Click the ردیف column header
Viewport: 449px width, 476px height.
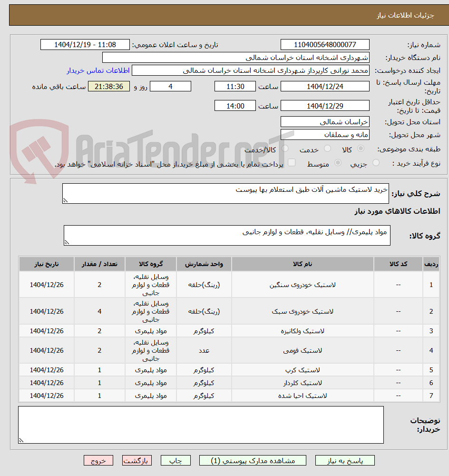click(431, 264)
